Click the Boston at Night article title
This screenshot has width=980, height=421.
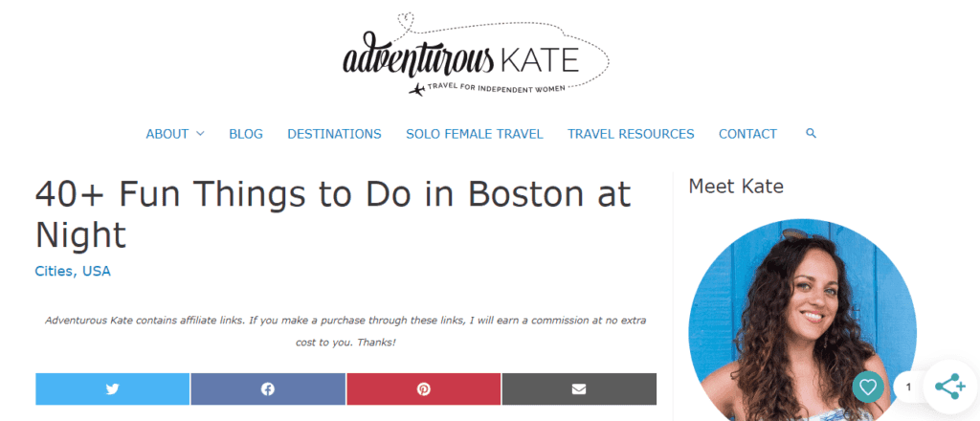(332, 213)
